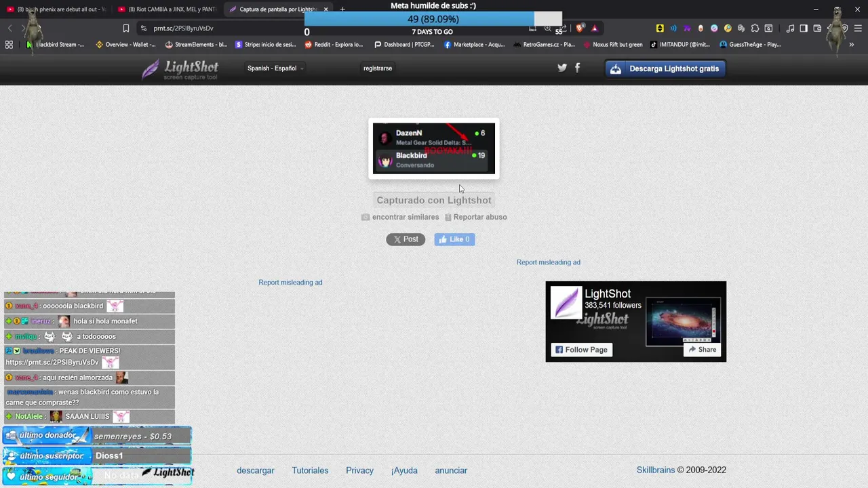Select the Captura de pantalla por Lightshot tab

tap(278, 9)
